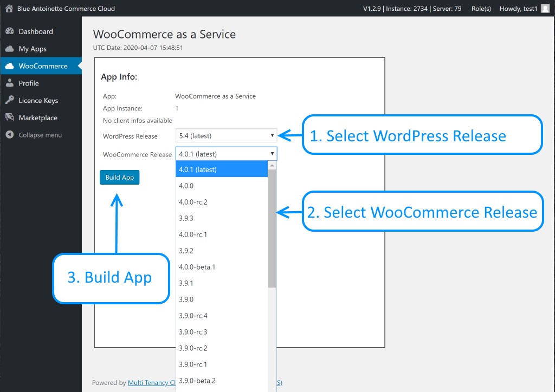Click the Build App button
Viewport: 555px width, 392px height.
tap(120, 178)
